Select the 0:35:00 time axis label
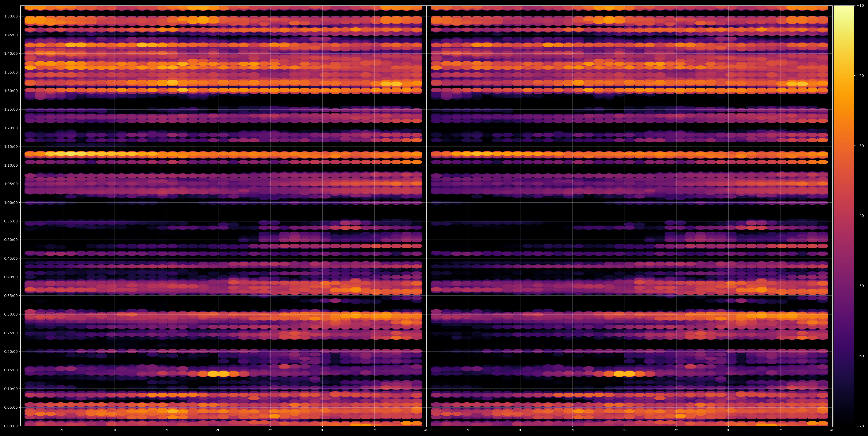 11,296
